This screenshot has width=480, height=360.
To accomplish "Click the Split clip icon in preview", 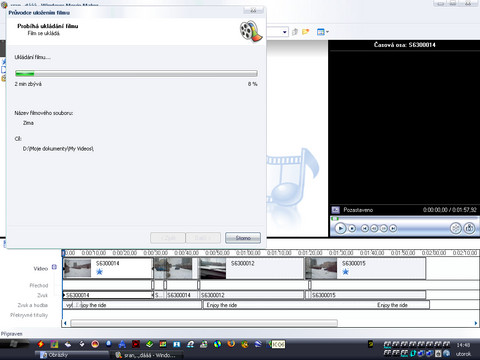I will 456,228.
